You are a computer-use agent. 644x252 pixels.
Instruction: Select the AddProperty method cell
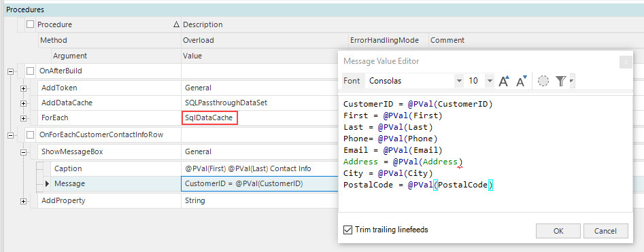coord(109,200)
